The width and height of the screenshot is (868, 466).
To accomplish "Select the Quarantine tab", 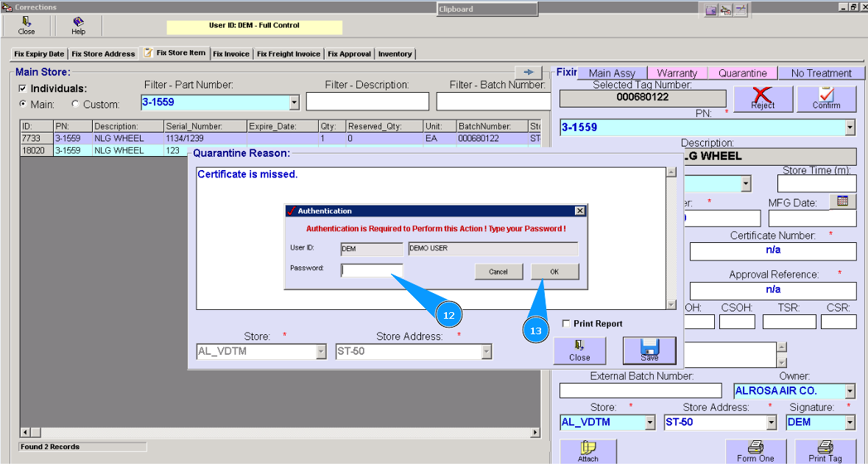I will pyautogui.click(x=742, y=73).
